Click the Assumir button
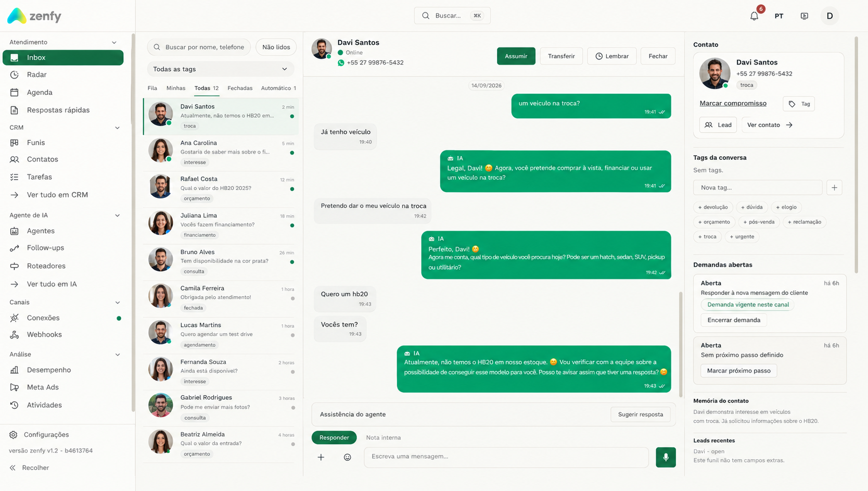 (516, 56)
